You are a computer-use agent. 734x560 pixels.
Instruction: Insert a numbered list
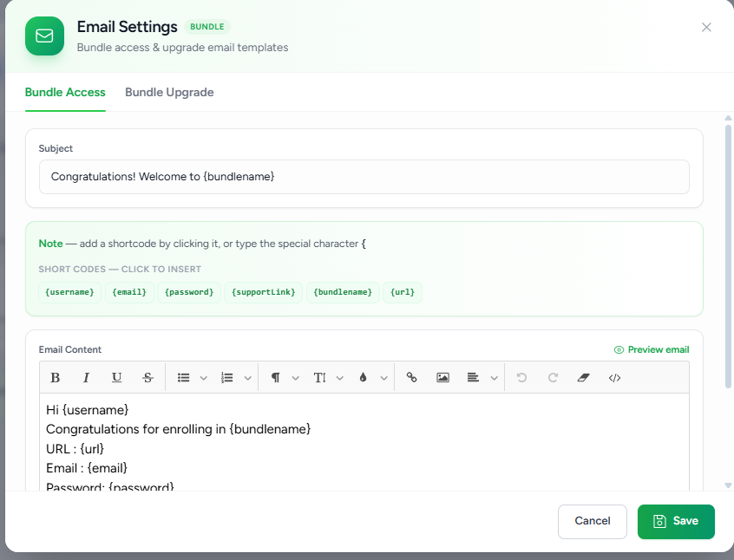pos(227,378)
